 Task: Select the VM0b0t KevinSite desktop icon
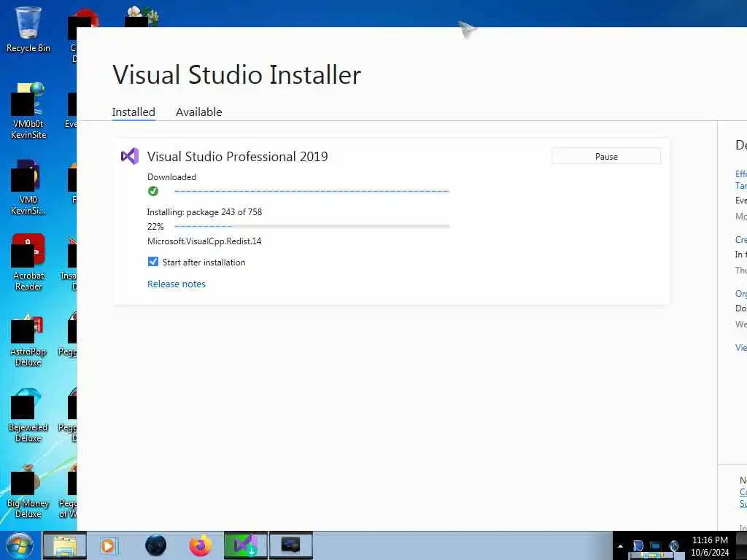(x=28, y=111)
